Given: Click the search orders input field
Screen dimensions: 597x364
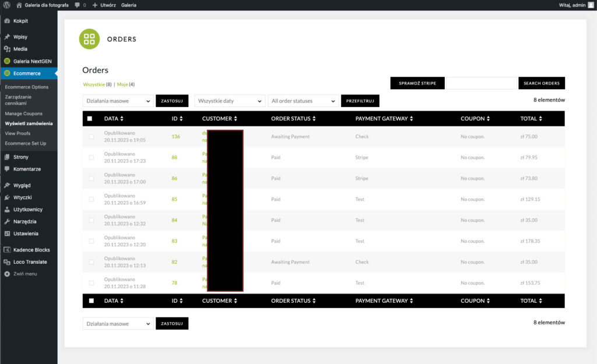Looking at the screenshot, I should point(481,83).
